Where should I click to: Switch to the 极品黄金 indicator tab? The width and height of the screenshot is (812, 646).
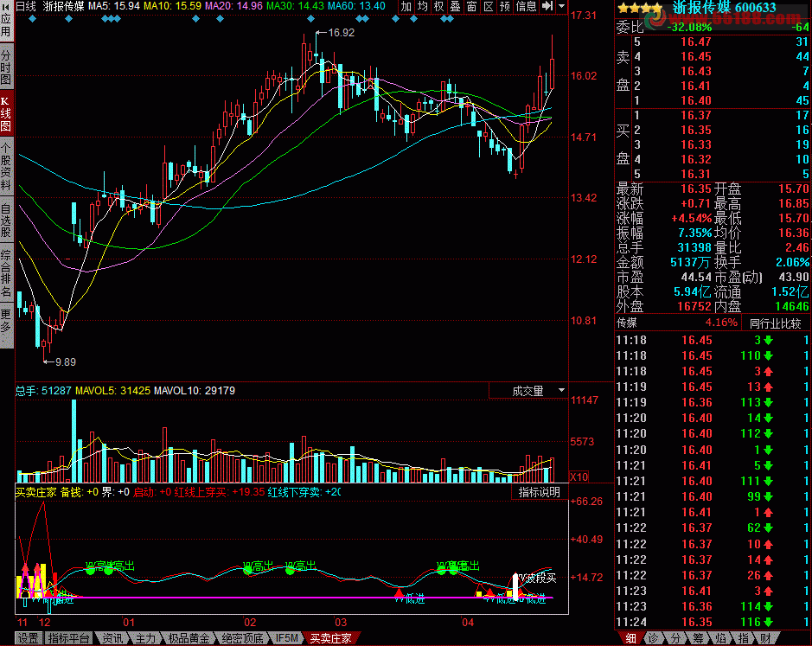(189, 639)
